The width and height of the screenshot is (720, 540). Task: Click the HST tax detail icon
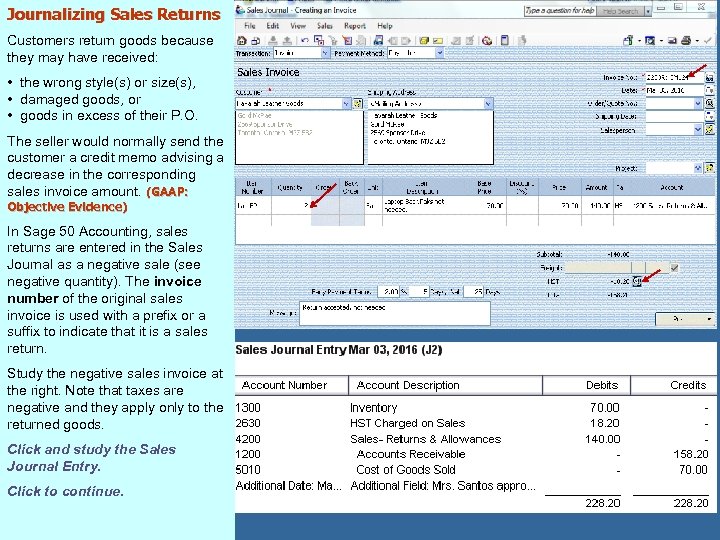637,281
